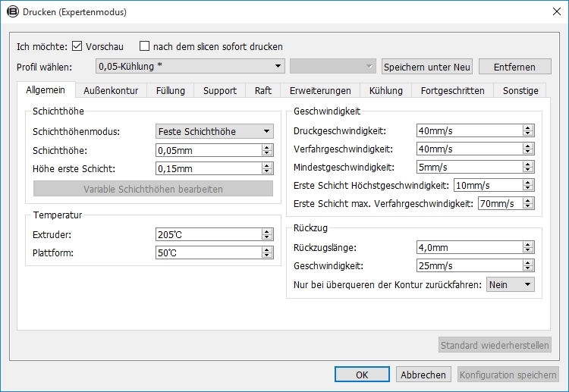Increase Druckgeschwindigkeit with the up arrow
This screenshot has height=392, width=569.
528,127
